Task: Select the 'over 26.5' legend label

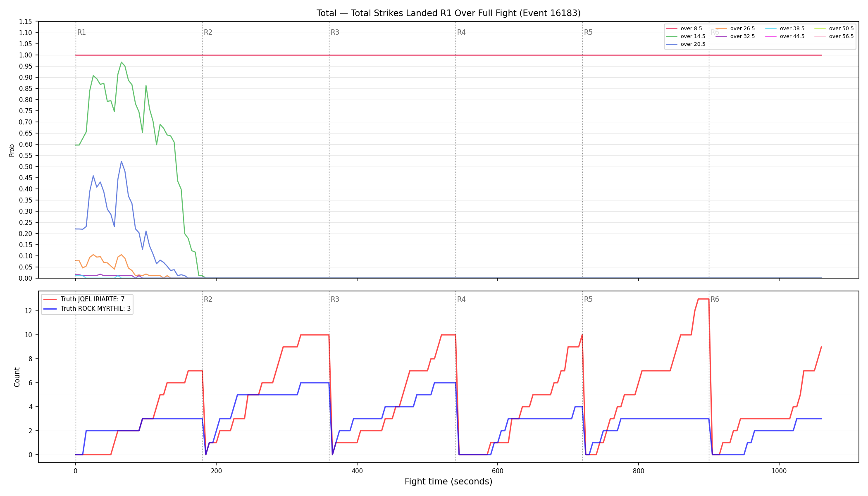Action: tap(742, 29)
